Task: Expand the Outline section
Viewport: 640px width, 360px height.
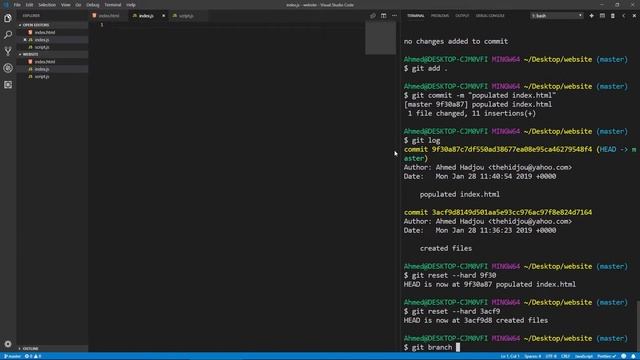Action: click(x=52, y=349)
